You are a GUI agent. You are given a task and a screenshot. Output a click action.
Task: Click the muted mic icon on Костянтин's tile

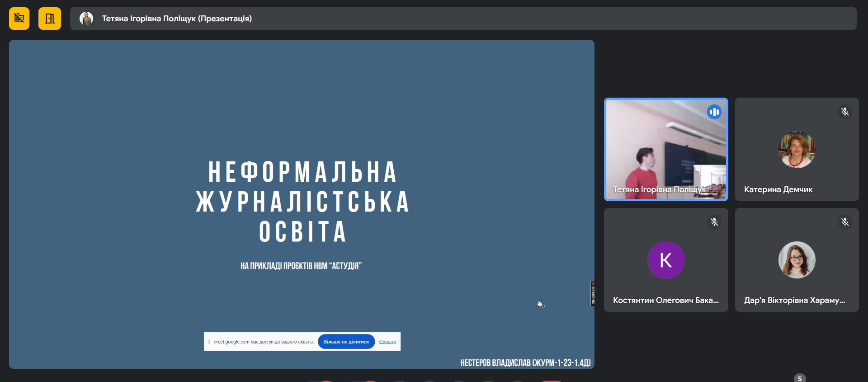714,222
